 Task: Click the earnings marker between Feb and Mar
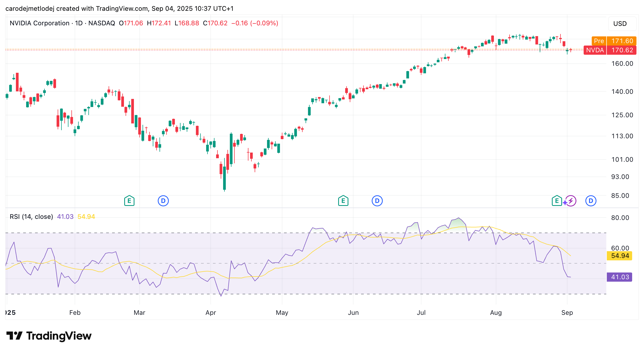(129, 201)
